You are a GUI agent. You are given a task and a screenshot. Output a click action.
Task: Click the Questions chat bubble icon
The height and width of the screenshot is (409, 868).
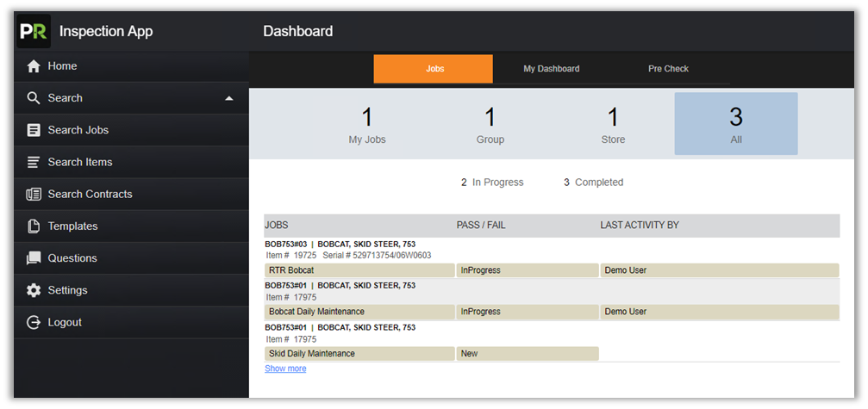tap(34, 258)
